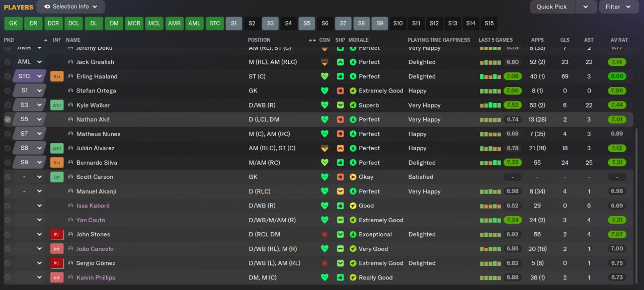Sort the list by AV RAT column header
The width and height of the screenshot is (644, 290).
[619, 40]
